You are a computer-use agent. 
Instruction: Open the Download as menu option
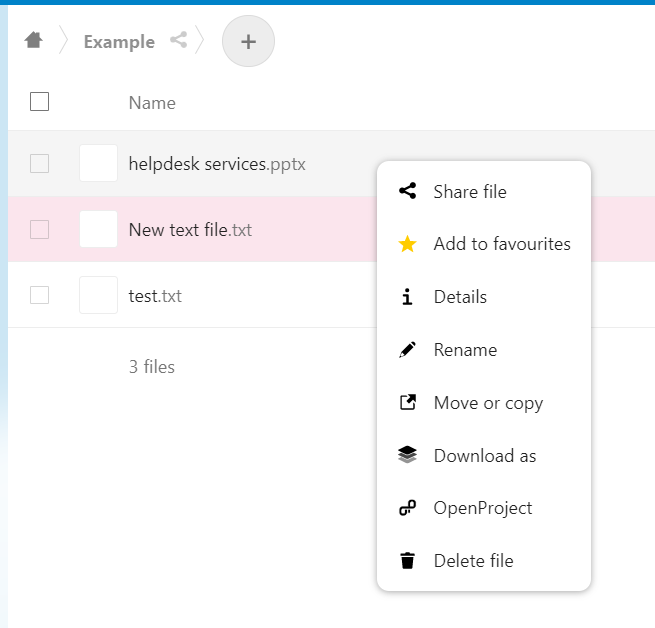pos(484,455)
